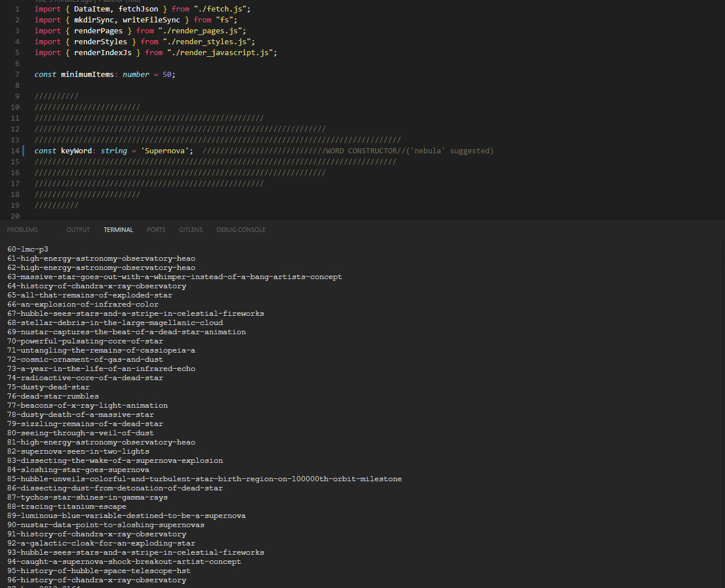
Task: Click terminal line 60-lmc-p3
Action: pos(28,249)
